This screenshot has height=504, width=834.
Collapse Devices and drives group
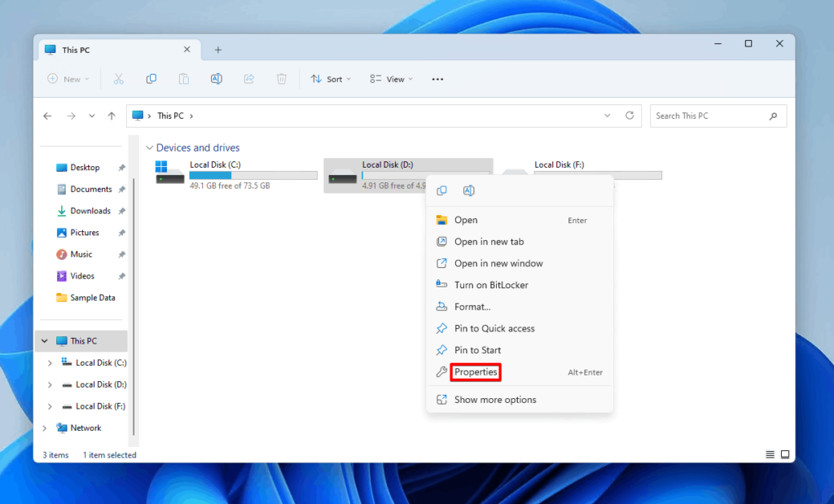150,148
